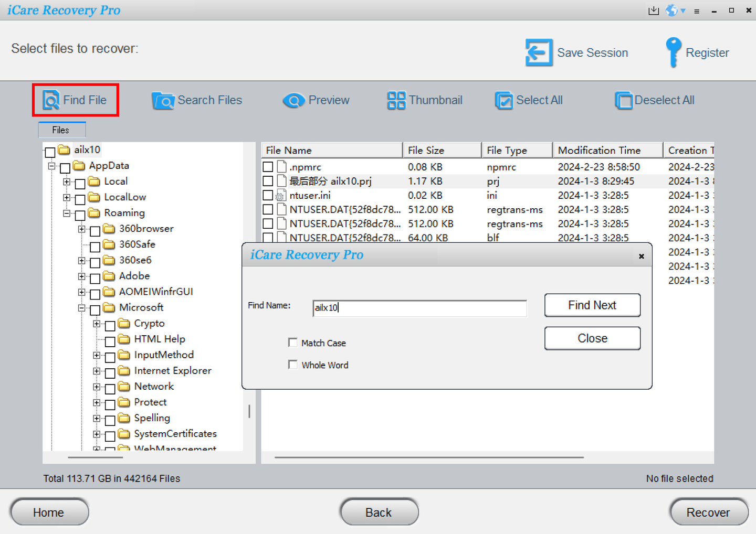Expand the 360browser folder node

pos(81,230)
